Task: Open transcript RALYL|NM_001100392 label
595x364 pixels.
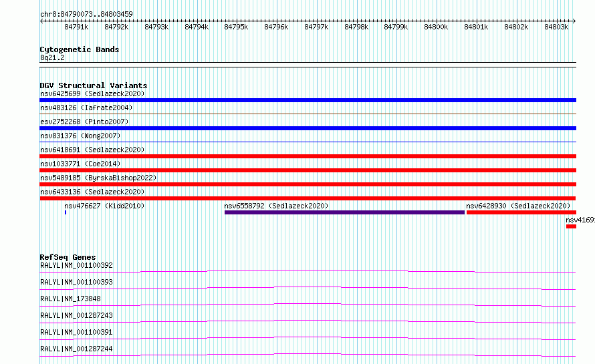Action: pyautogui.click(x=76, y=265)
